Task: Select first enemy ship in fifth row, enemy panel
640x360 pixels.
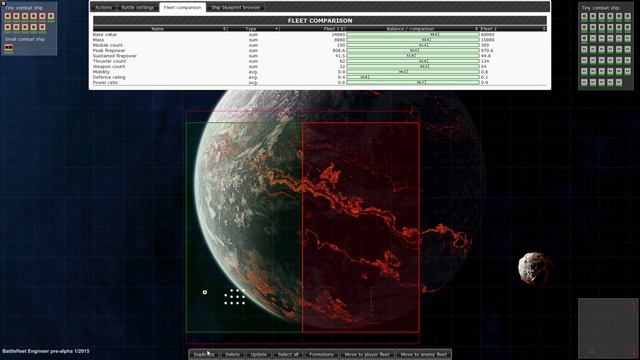Action: tap(584, 60)
